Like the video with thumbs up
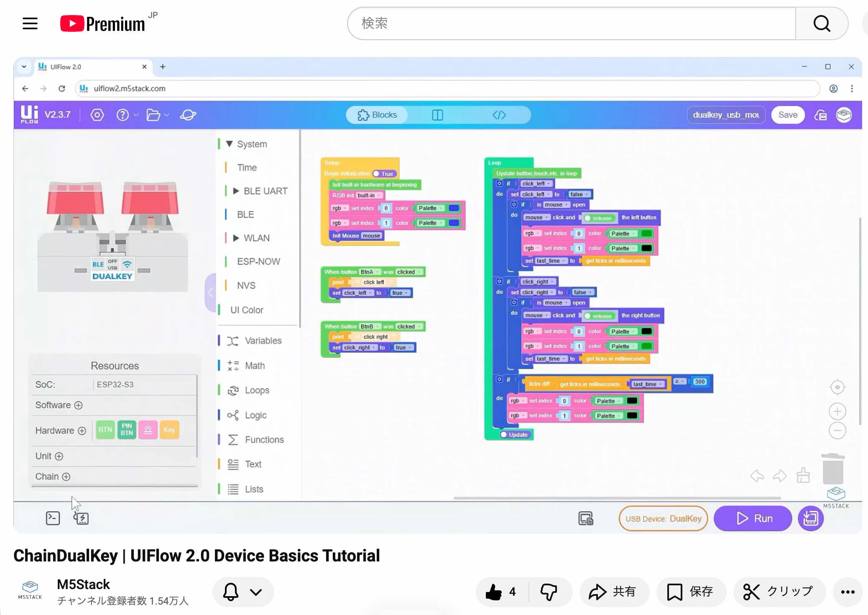This screenshot has height=615, width=868. coord(502,592)
